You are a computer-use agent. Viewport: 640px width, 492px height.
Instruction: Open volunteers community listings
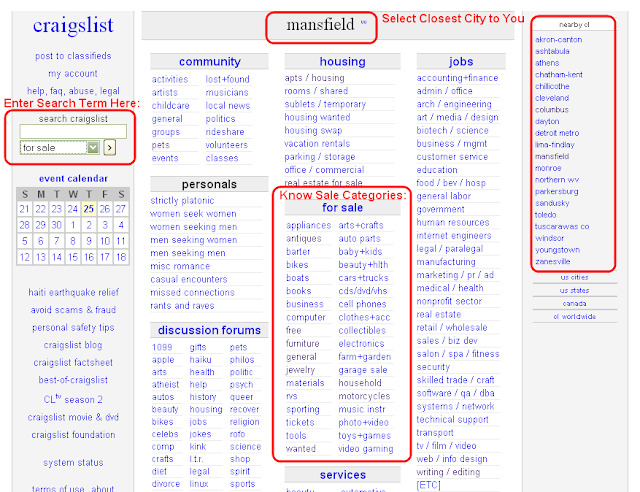tap(227, 145)
